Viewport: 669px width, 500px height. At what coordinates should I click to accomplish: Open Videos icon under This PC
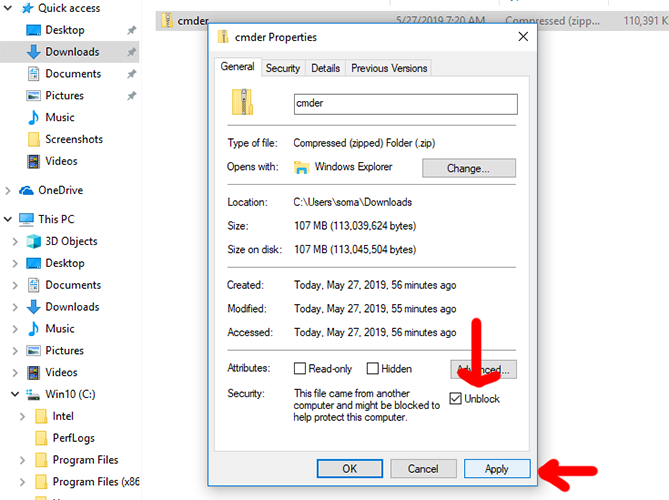click(x=33, y=372)
